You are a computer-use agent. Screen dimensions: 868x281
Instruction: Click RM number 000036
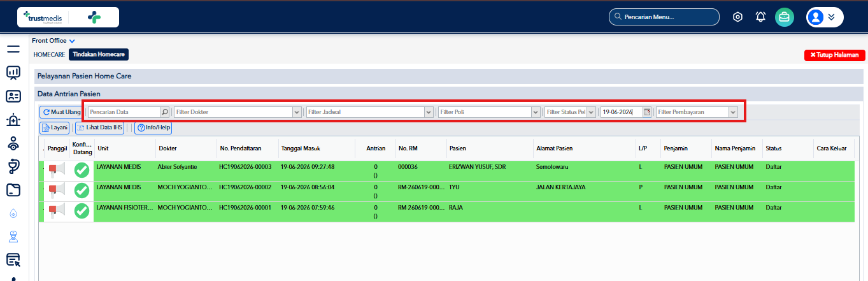[407, 167]
